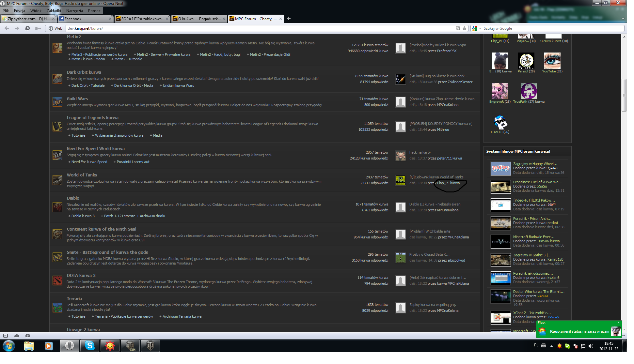
Task: Open the search engine dropdown next to Google icon
Action: click(x=480, y=28)
